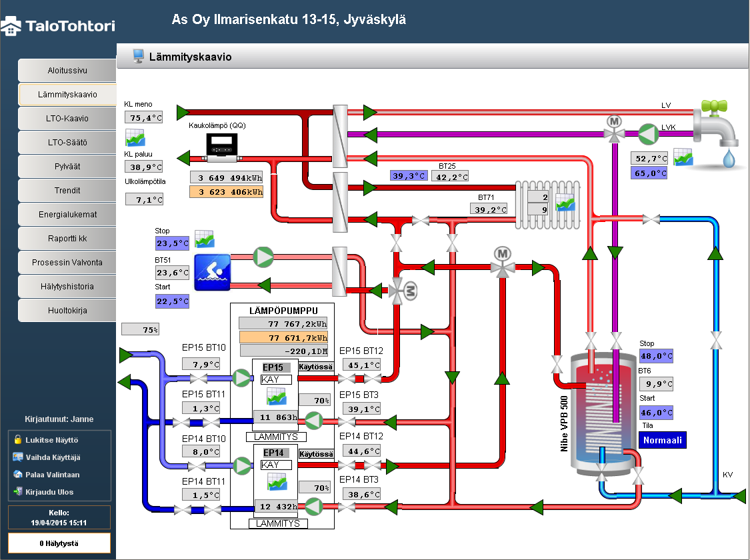Screen dimensions: 750x560
Task: Click the LVK circulation pump icon
Action: [x=648, y=135]
